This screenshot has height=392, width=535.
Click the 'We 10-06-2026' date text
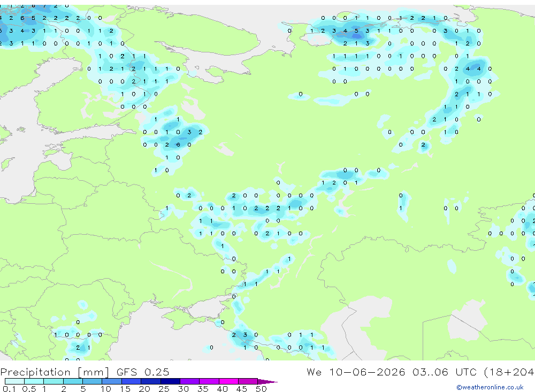coord(356,372)
